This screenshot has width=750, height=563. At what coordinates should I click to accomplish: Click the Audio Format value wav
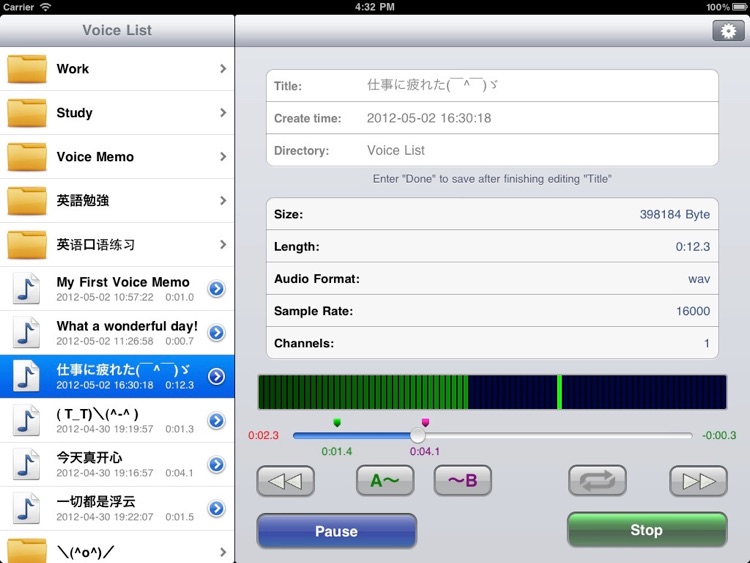coord(699,279)
